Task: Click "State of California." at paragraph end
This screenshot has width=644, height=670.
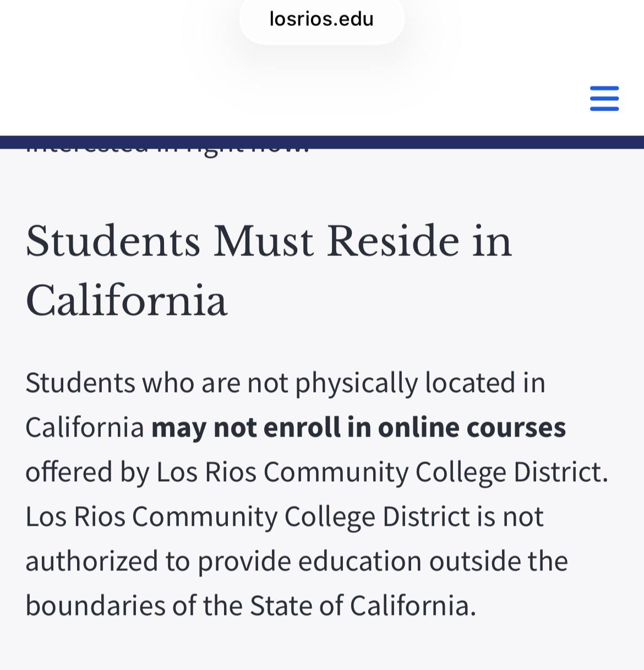Action: [363, 606]
